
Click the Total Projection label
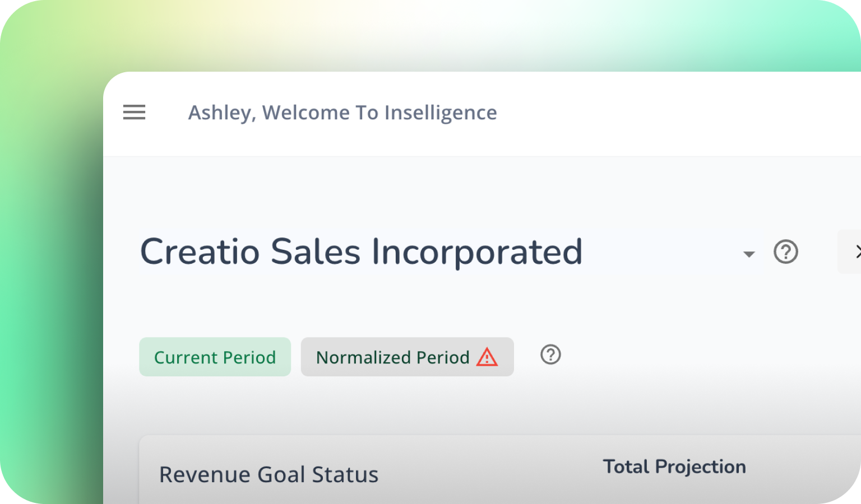click(674, 467)
